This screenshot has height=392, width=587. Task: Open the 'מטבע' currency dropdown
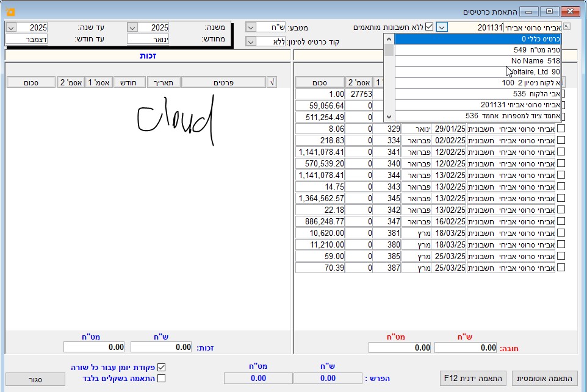pyautogui.click(x=250, y=27)
